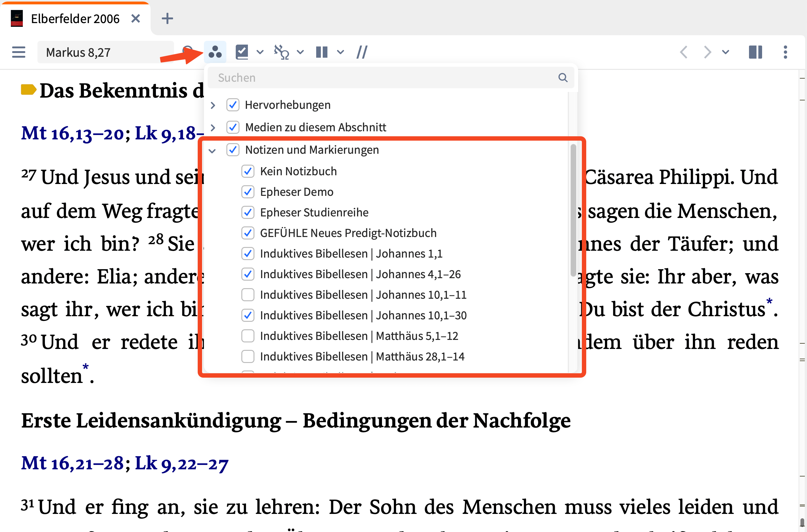Click the Erste Leidensankündigung section heading

click(296, 421)
